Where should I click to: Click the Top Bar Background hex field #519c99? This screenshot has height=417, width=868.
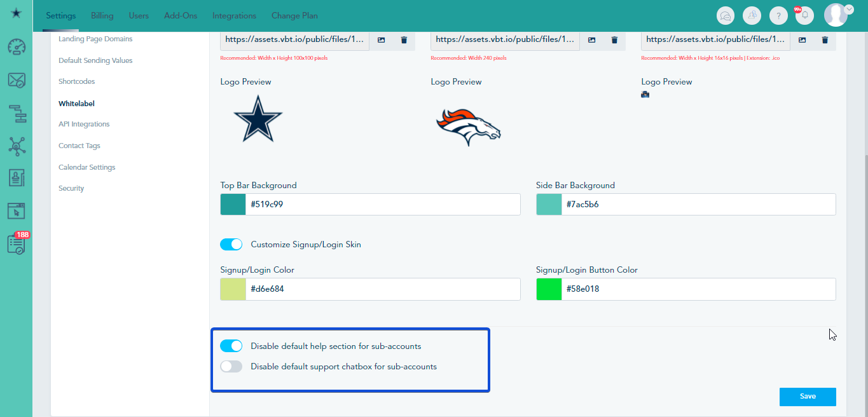tap(383, 205)
